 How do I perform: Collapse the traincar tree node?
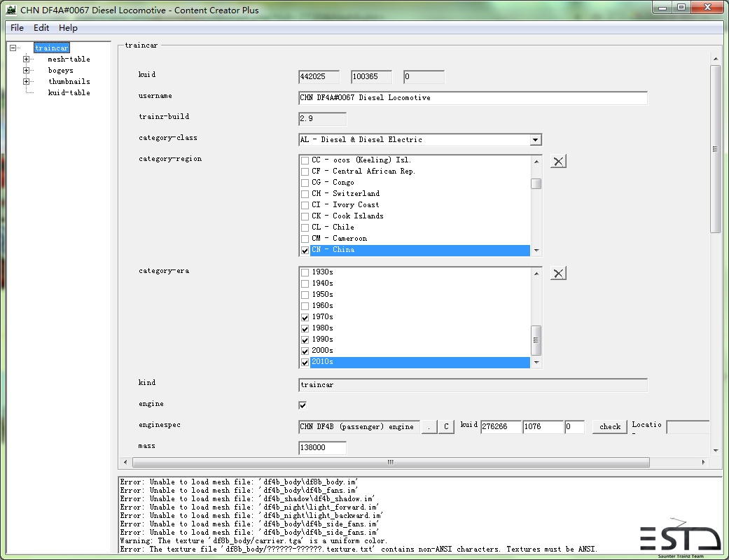tap(13, 48)
